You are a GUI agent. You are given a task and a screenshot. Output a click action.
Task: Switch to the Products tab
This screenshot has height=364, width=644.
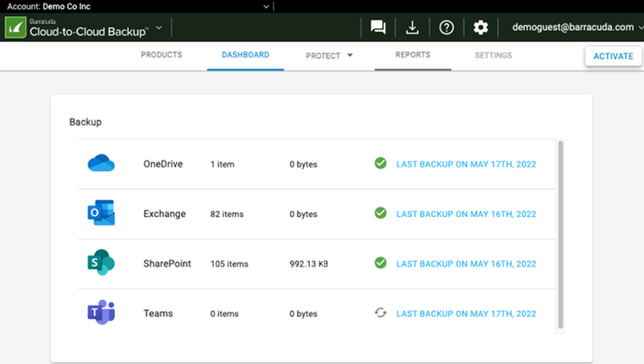point(161,55)
